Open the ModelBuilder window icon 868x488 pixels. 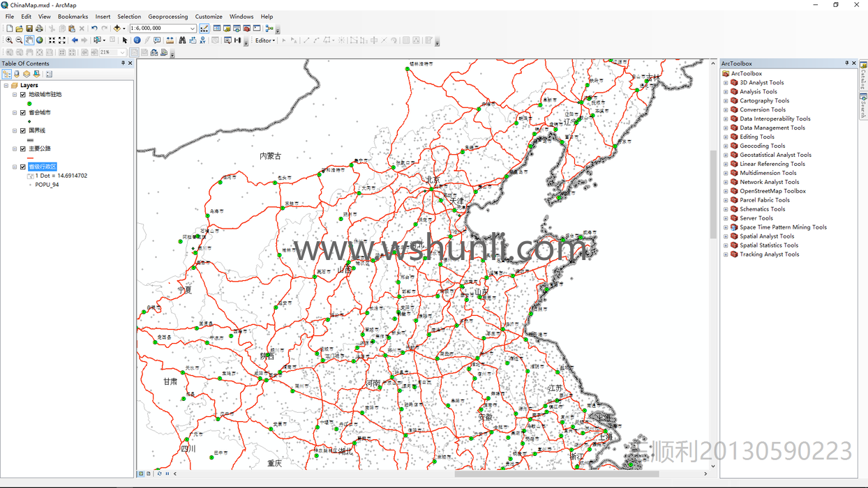point(269,29)
